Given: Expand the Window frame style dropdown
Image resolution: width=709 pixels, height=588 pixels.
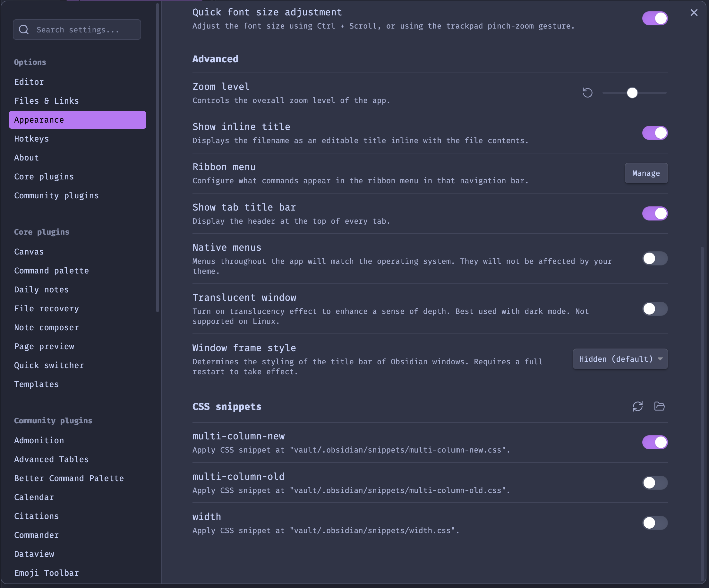Looking at the screenshot, I should pos(619,359).
